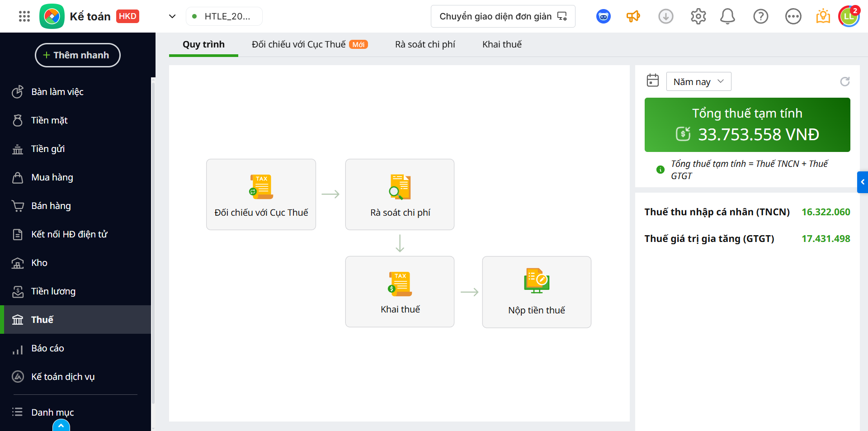Expand the blue side panel arrow
The image size is (868, 431).
click(x=863, y=182)
